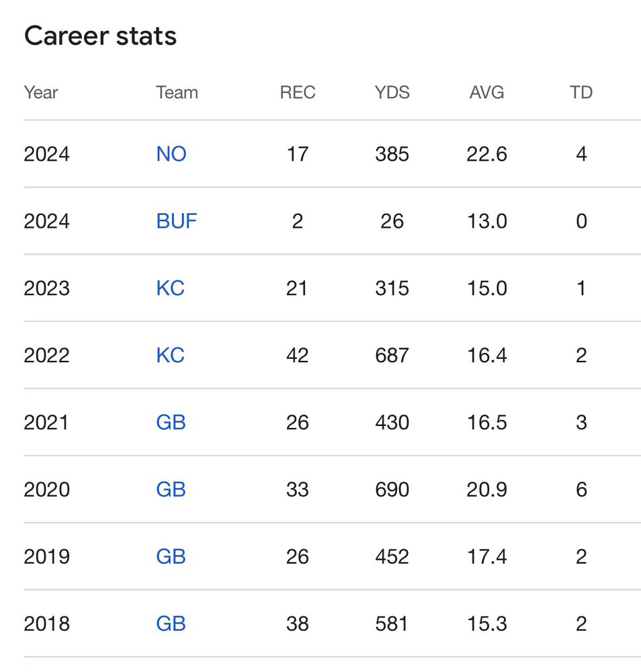
Task: Click the 690 yards cell for 2020
Action: coord(392,489)
